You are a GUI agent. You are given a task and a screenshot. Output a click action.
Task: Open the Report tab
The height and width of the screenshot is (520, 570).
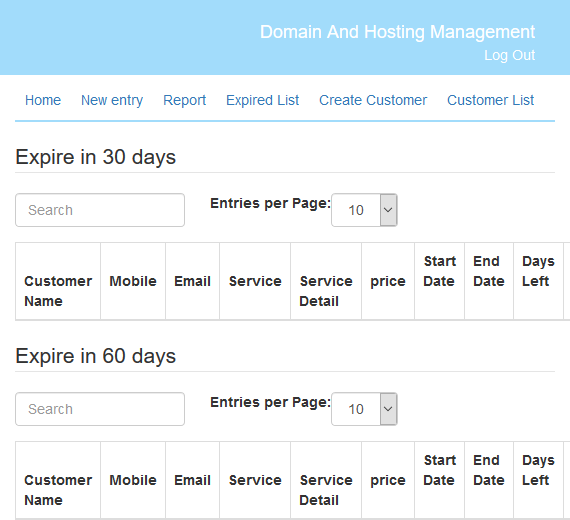[x=184, y=100]
